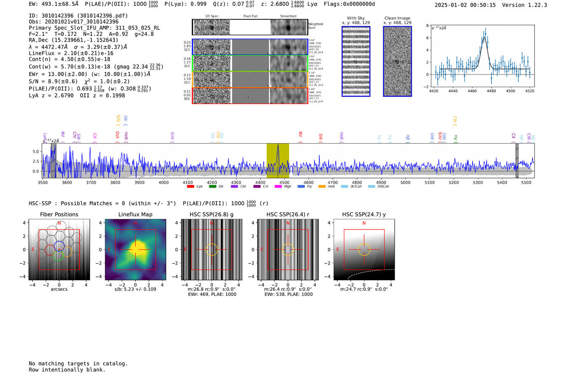576x392 pixels.
Task: Click the dark purple CIII legend swatch
Action: pos(257,186)
